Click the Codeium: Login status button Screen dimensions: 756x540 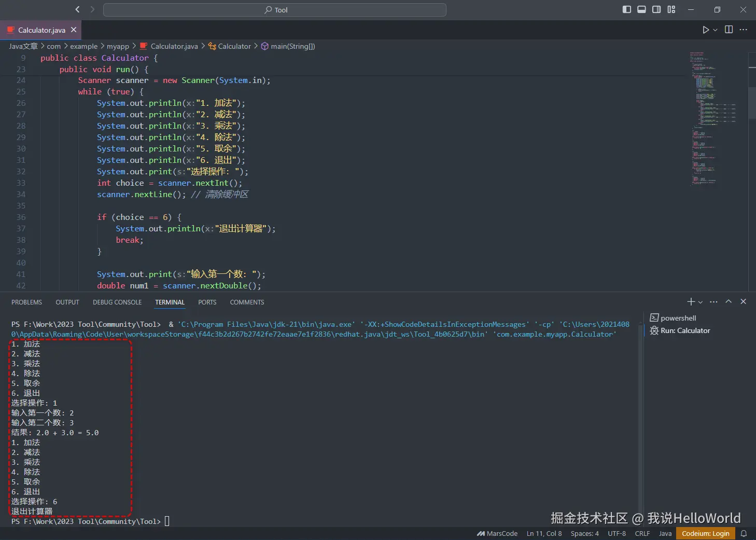[705, 533]
